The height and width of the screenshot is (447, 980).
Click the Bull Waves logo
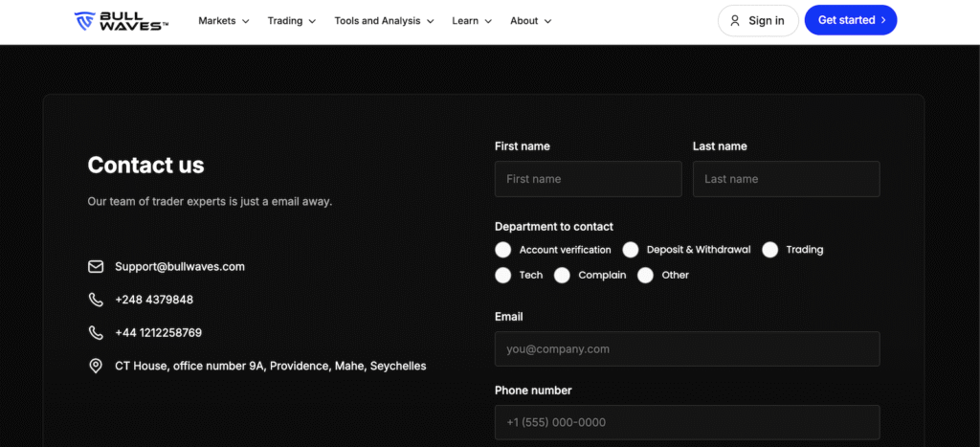(121, 20)
